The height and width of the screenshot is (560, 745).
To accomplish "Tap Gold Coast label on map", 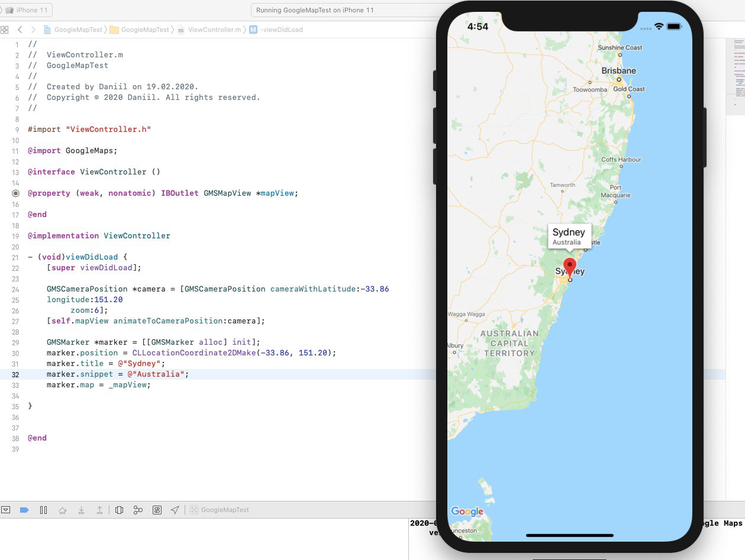I will [628, 89].
